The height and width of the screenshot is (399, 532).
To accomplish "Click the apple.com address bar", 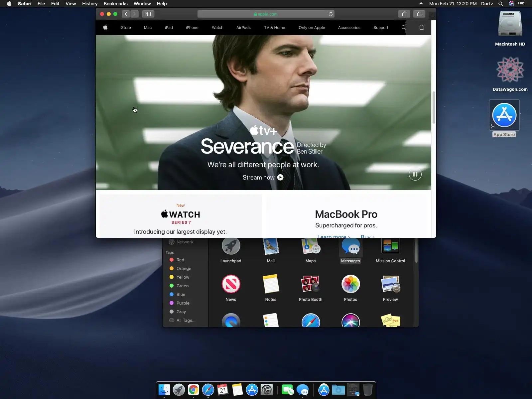I will point(266,14).
